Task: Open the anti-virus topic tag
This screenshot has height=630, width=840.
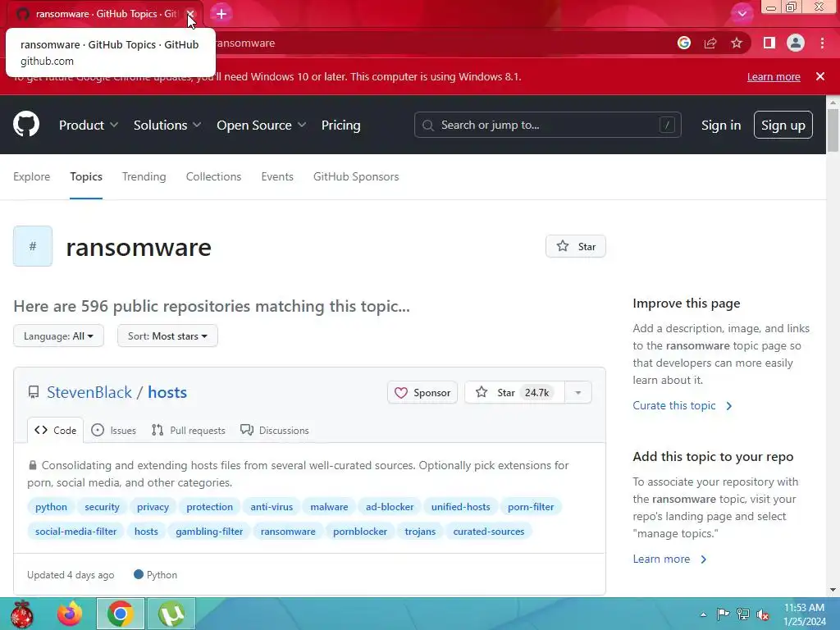Action: coord(272,507)
